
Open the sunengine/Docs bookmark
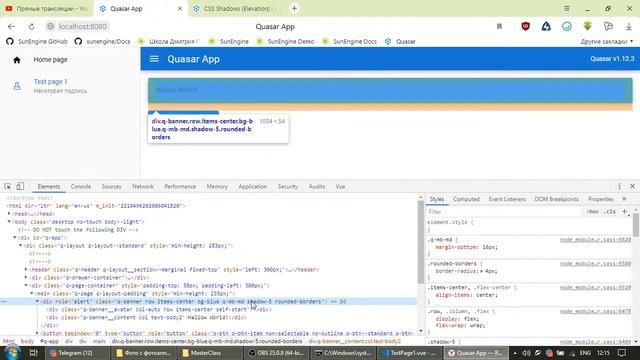tap(102, 41)
